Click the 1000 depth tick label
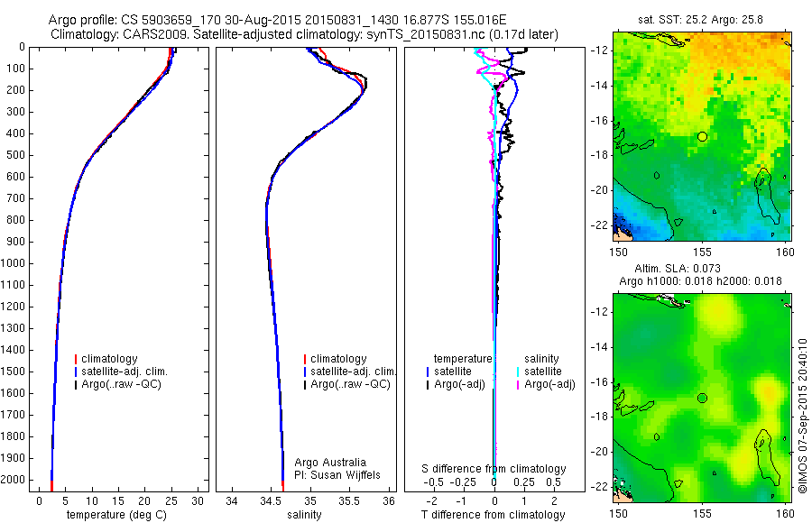Image resolution: width=812 pixels, height=523 pixels. [x=13, y=263]
